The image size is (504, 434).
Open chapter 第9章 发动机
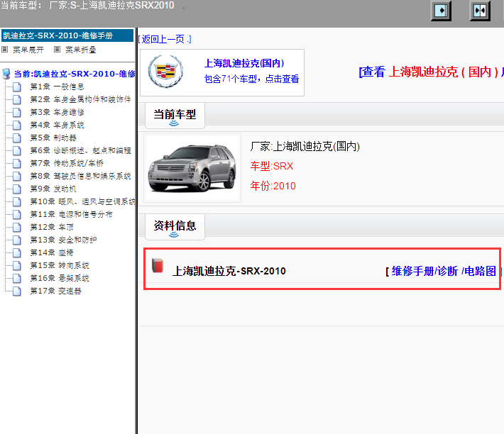click(x=53, y=189)
